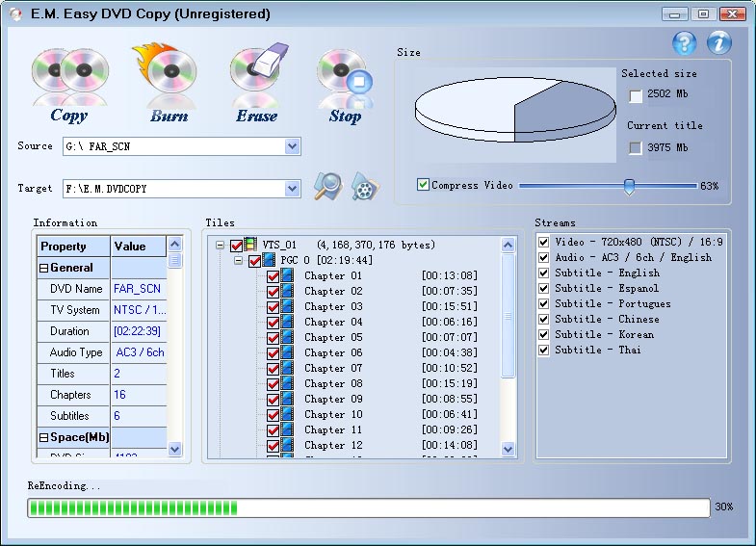The height and width of the screenshot is (546, 756).
Task: Open the about info icon
Action: pyautogui.click(x=719, y=43)
